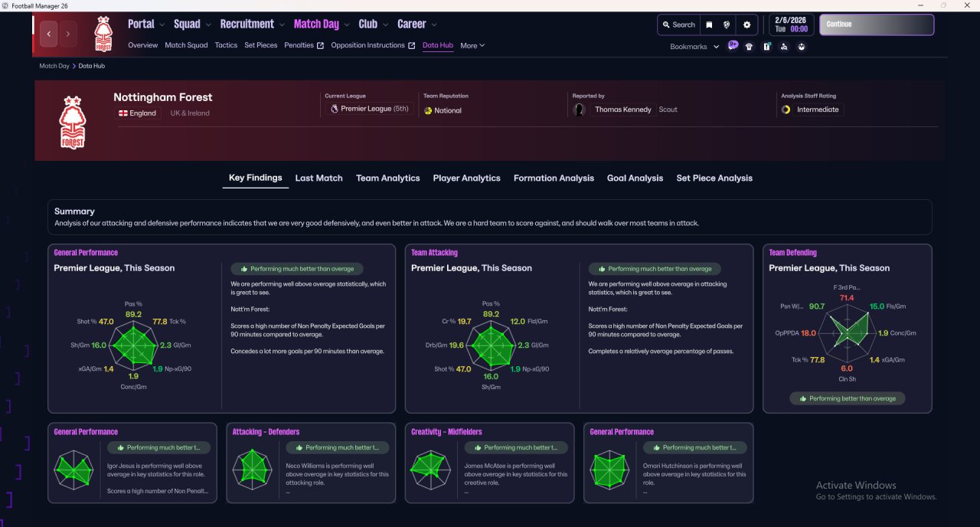Open the messages icon with 9+ badge
Viewport: 980px width, 527px height.
coord(733,46)
